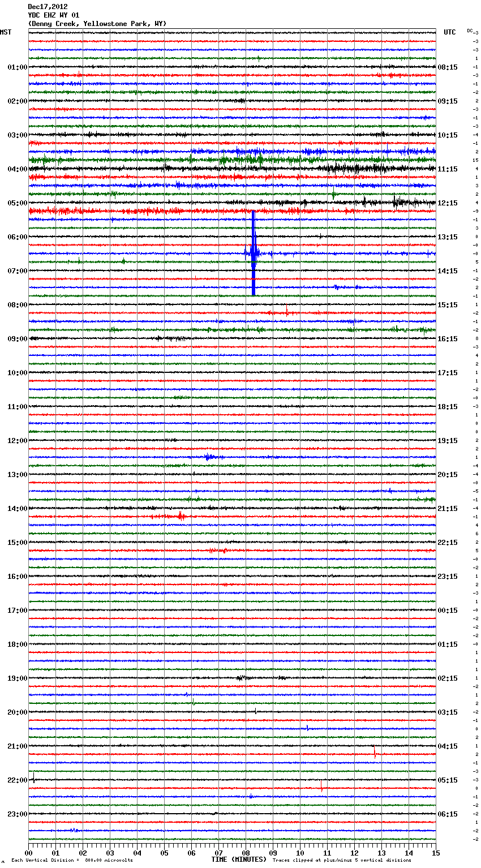481x868 pixels.
Task: Click the 19:15 UTC time label
Action: click(x=448, y=441)
